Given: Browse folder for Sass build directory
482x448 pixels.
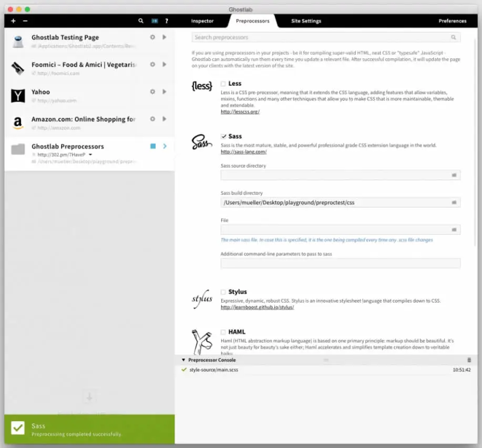Looking at the screenshot, I should coord(454,203).
